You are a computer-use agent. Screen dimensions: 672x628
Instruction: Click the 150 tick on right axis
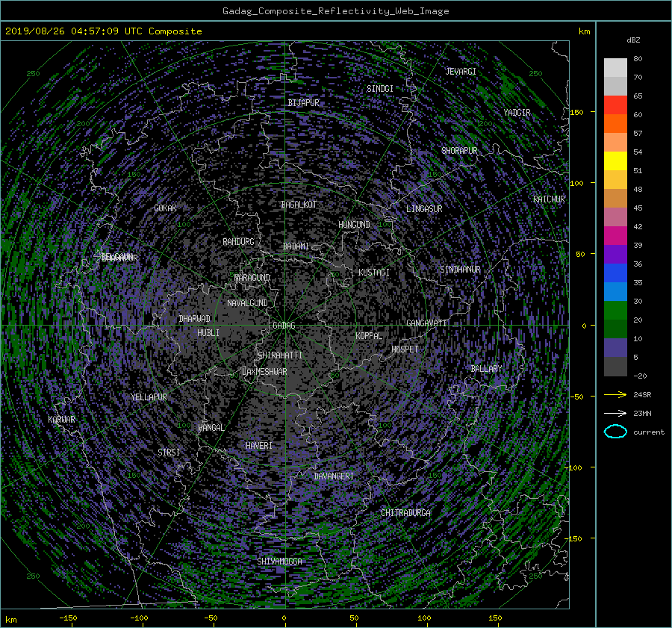[577, 112]
